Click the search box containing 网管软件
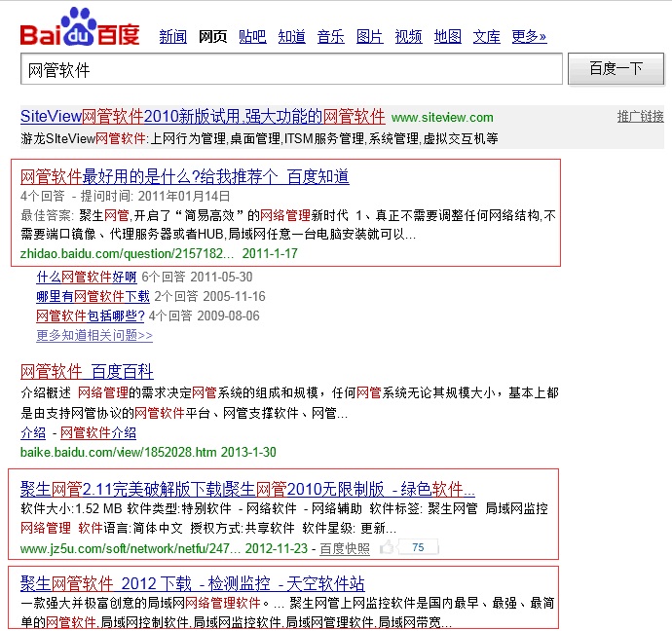Image resolution: width=672 pixels, height=631 pixels. [x=291, y=69]
